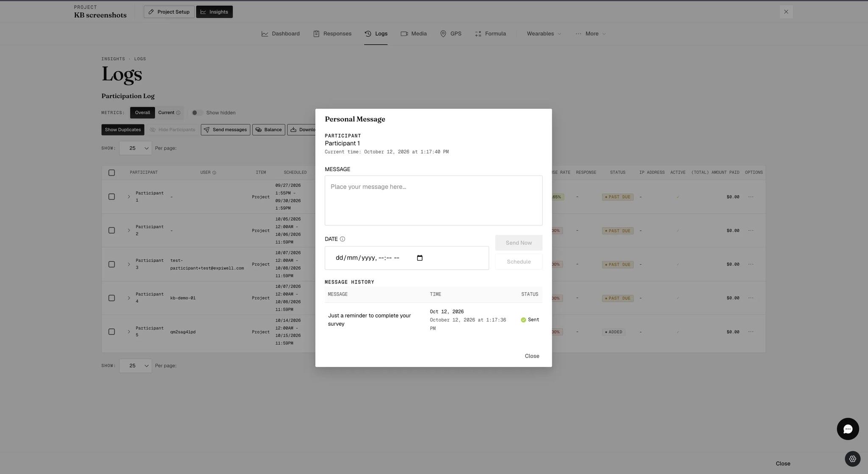Click the calendar picker icon in Date field
Viewport: 868px width, 474px height.
(x=420, y=258)
